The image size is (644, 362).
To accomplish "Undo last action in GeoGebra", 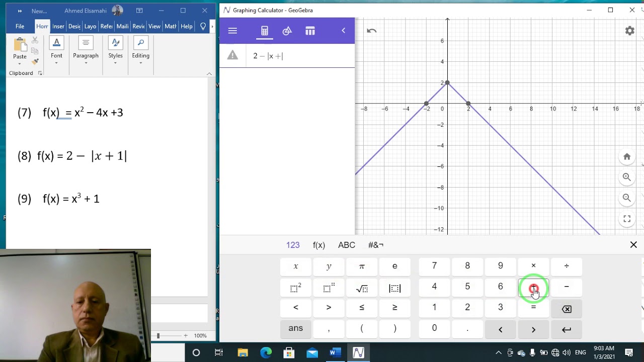I will point(372,31).
